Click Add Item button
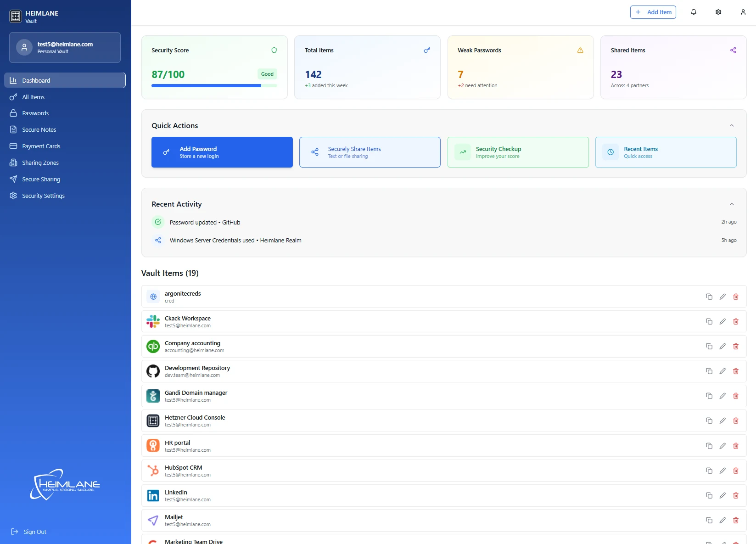Viewport: 756px width, 544px height. [x=653, y=12]
